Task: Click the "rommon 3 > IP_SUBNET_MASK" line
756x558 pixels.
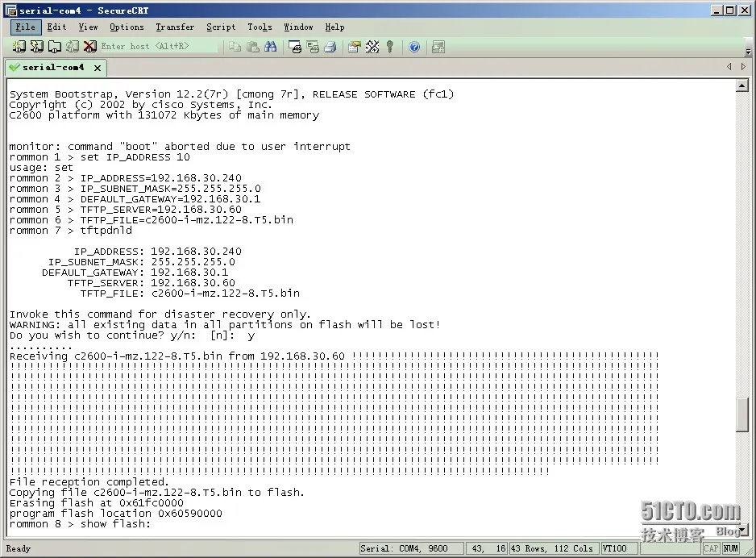Action: pyautogui.click(x=135, y=189)
